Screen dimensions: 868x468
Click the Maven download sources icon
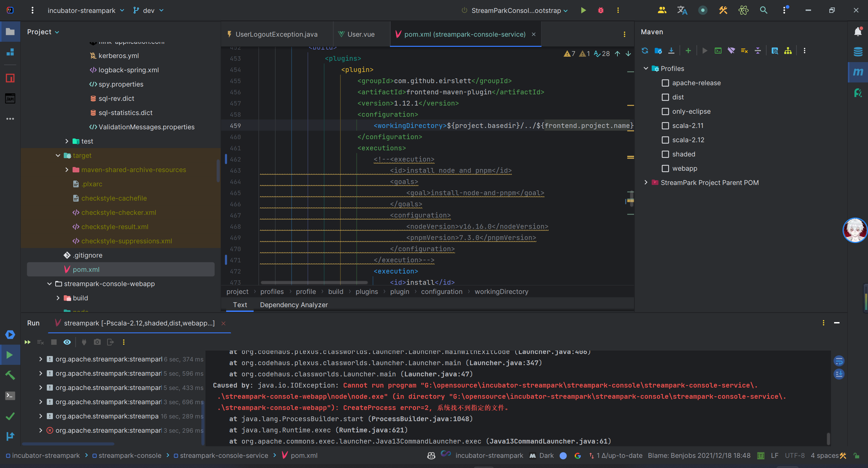click(671, 51)
